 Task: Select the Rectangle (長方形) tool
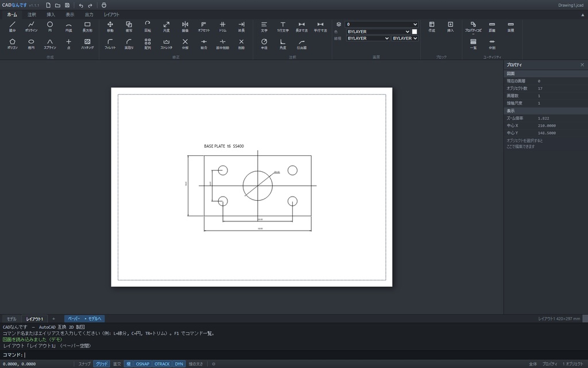[87, 26]
